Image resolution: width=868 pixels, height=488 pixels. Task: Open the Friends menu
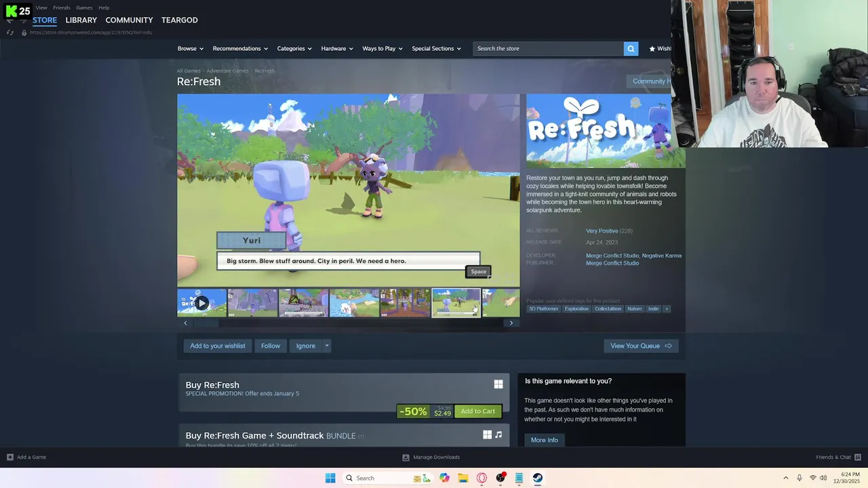point(62,7)
